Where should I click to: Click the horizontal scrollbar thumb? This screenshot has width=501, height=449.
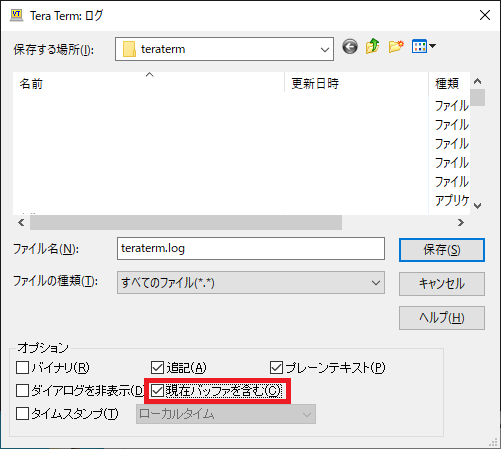pos(186,222)
